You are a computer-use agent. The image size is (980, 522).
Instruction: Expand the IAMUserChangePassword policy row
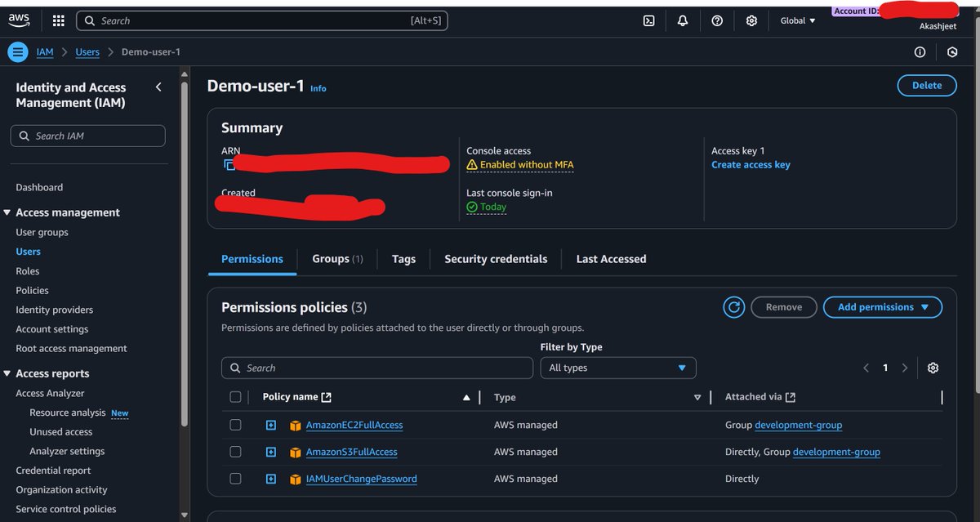point(271,479)
